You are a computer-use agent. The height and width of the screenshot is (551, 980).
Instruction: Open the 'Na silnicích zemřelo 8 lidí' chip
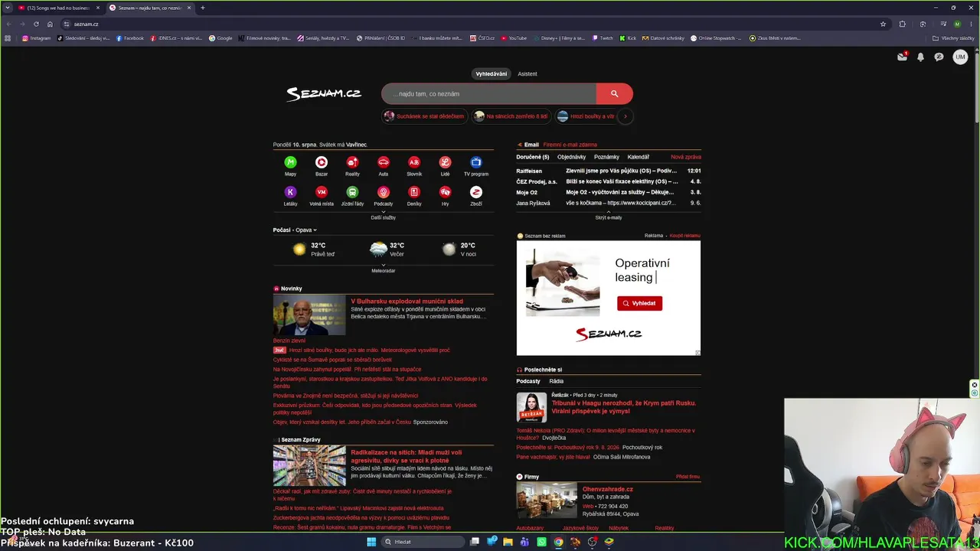click(x=511, y=116)
